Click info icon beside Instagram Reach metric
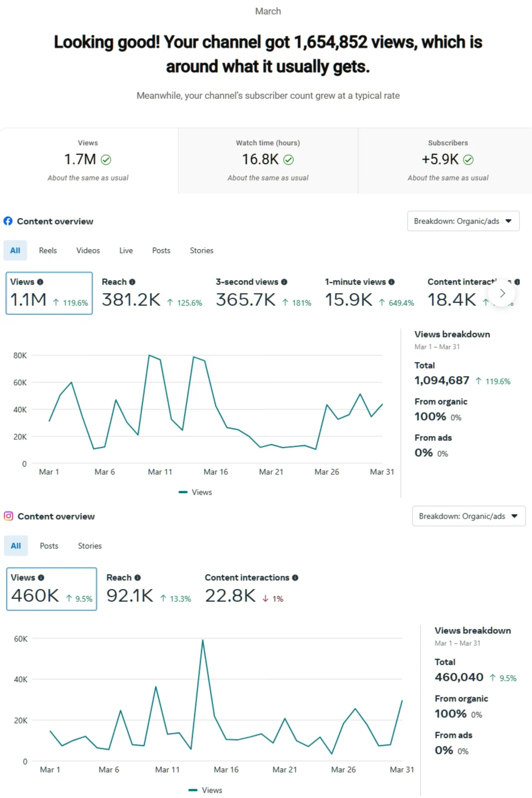The width and height of the screenshot is (532, 798). click(137, 578)
